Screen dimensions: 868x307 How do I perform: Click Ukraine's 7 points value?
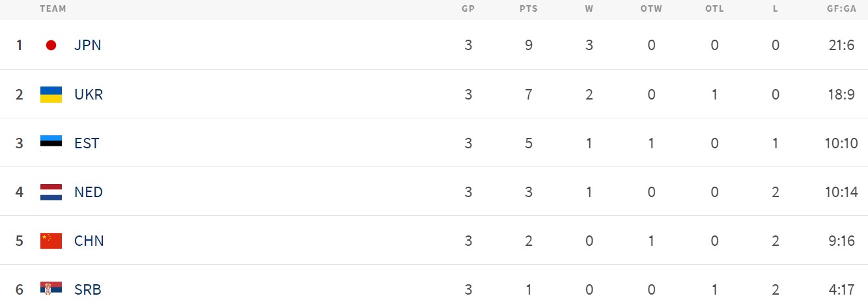tap(528, 94)
